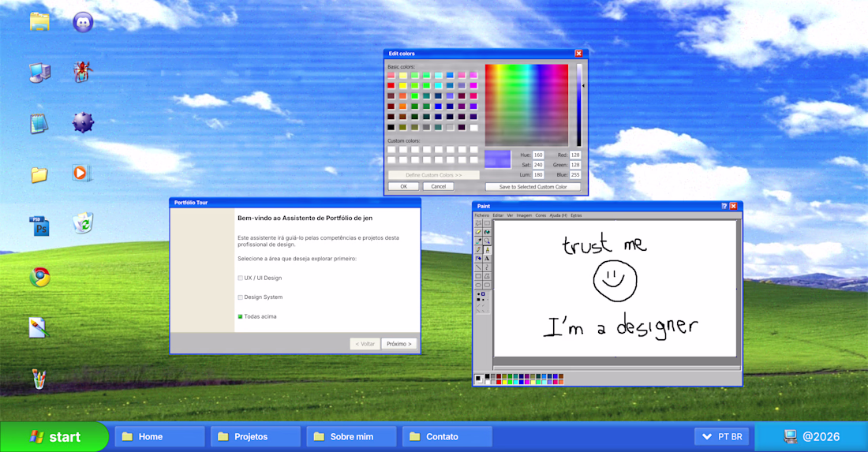
Task: Click the Define Custom Colors button
Action: pos(433,175)
